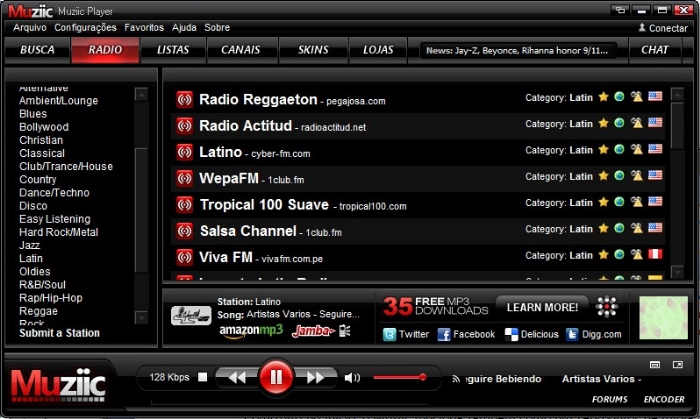The width and height of the screenshot is (700, 419).
Task: Select the Reggae genre in list
Action: [38, 311]
